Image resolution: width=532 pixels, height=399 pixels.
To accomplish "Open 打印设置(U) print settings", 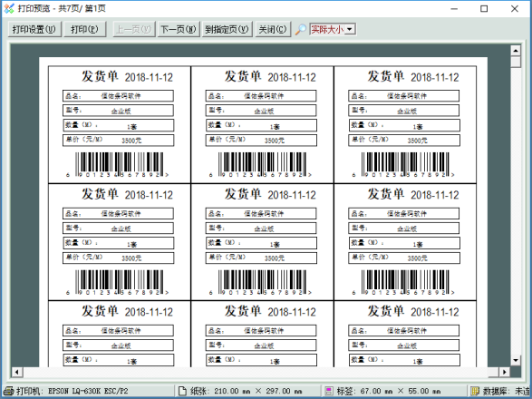I will pyautogui.click(x=34, y=30).
